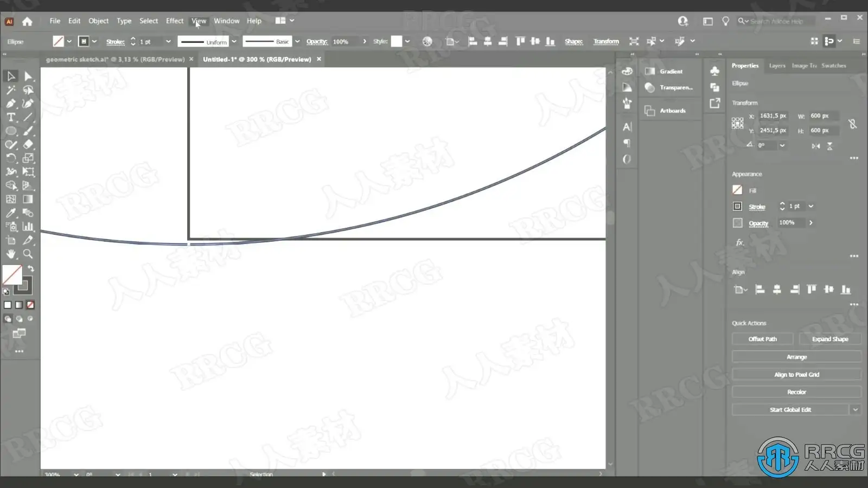Open the Recolor Artwork icon in control bar
Screen dimensions: 868x488
(427, 42)
